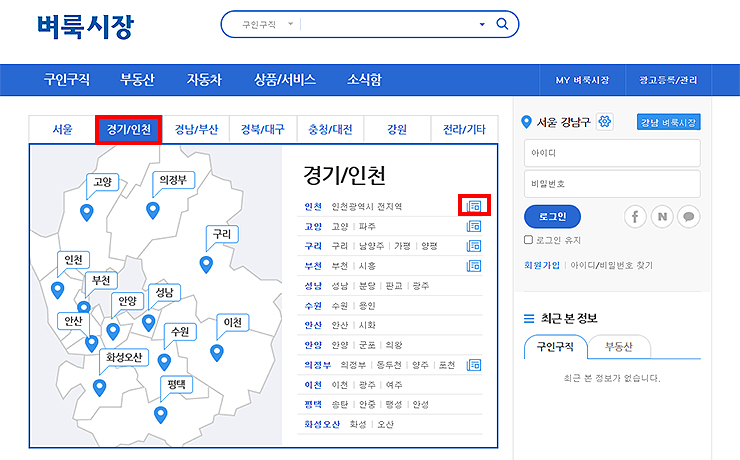Click the 안양 map pin
The height and width of the screenshot is (460, 740).
(x=113, y=331)
